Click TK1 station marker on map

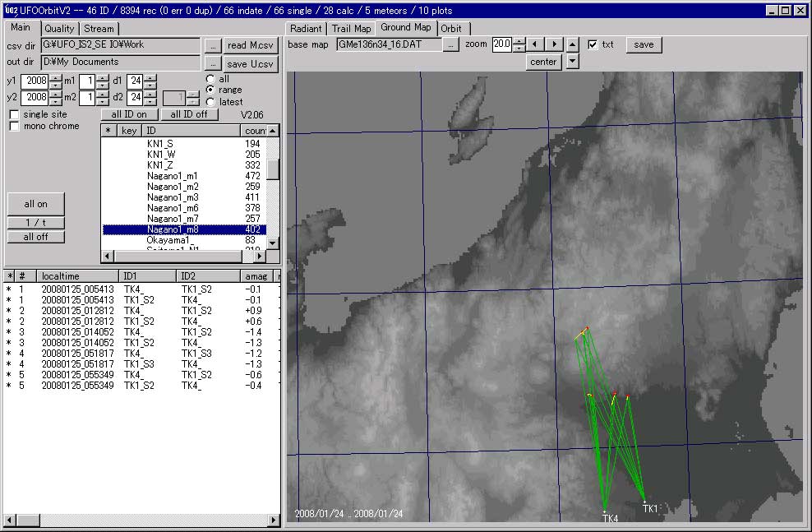pyautogui.click(x=644, y=500)
